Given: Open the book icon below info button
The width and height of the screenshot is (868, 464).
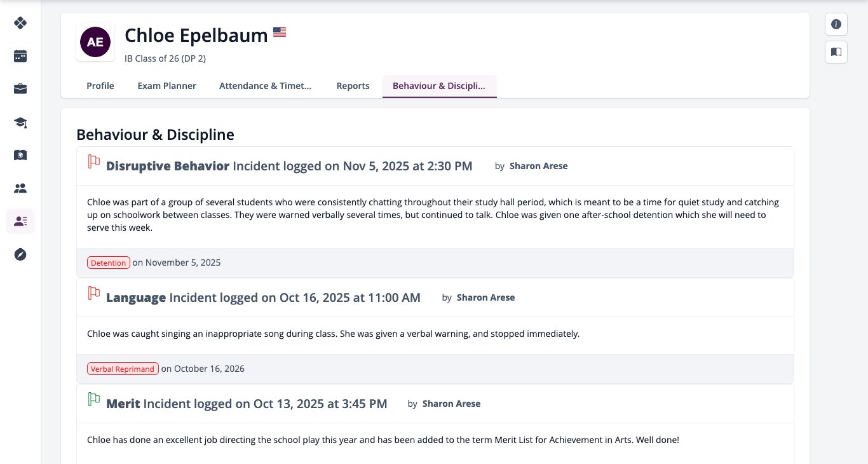Looking at the screenshot, I should (x=836, y=51).
